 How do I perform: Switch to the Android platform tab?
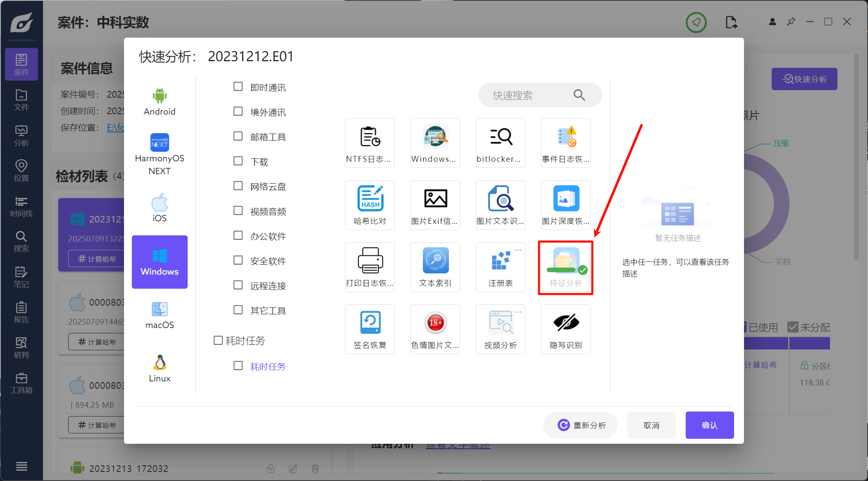coord(160,102)
